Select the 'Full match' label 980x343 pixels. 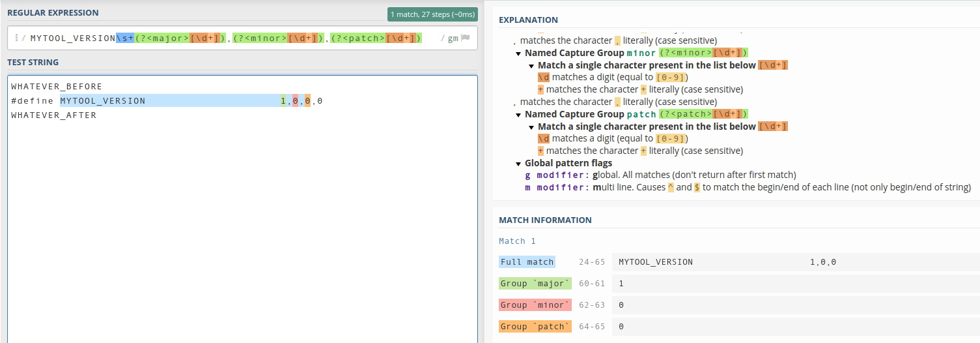527,261
